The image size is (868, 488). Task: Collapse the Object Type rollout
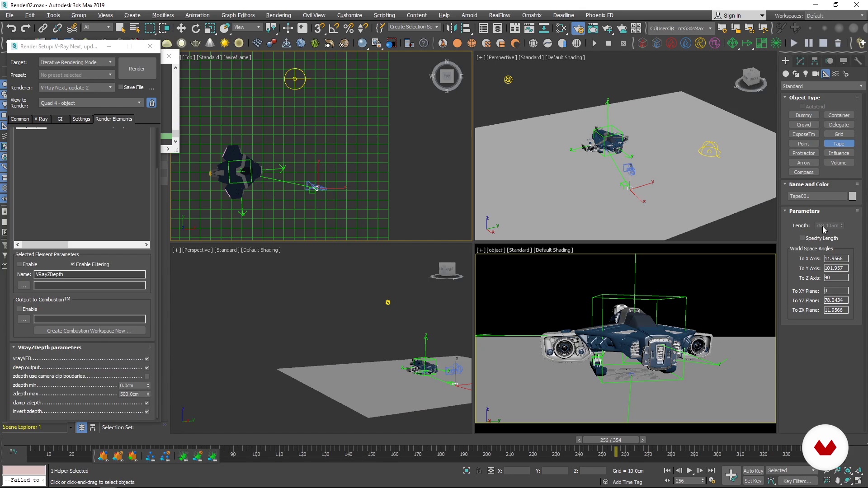[x=804, y=98]
